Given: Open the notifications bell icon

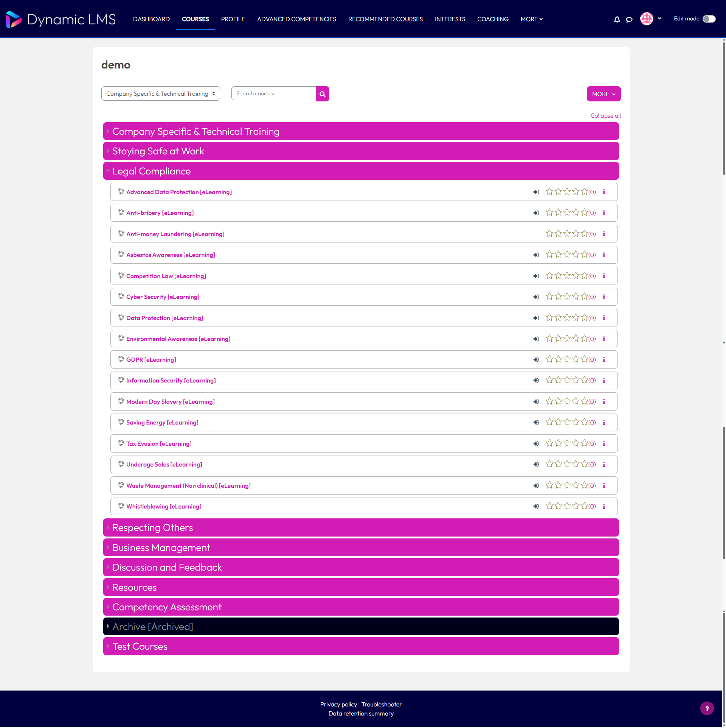Looking at the screenshot, I should [x=617, y=19].
